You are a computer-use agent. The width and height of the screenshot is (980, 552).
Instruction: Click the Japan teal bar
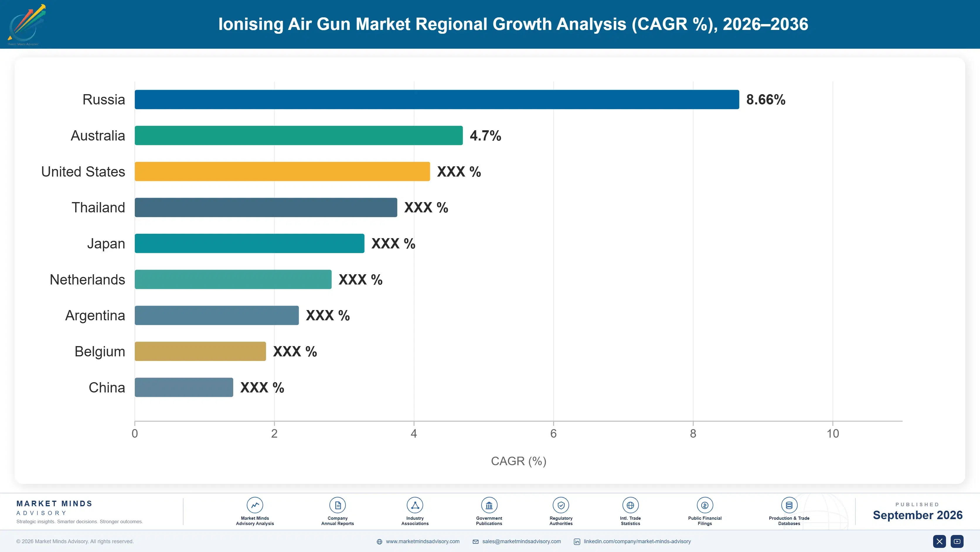250,243
